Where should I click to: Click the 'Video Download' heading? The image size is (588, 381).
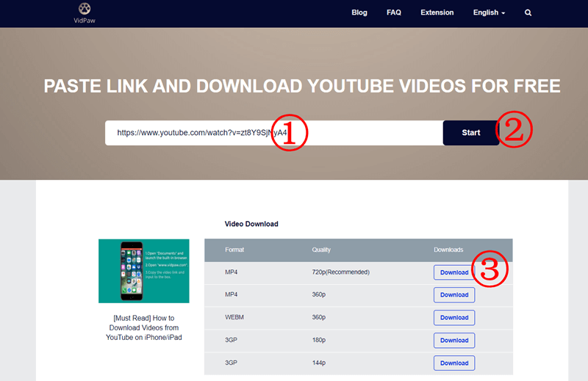pyautogui.click(x=251, y=224)
